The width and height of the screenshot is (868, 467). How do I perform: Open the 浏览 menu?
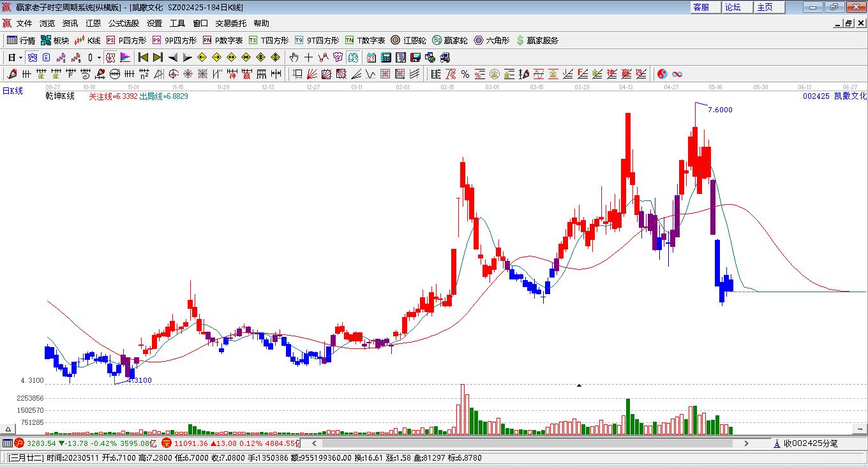(47, 24)
